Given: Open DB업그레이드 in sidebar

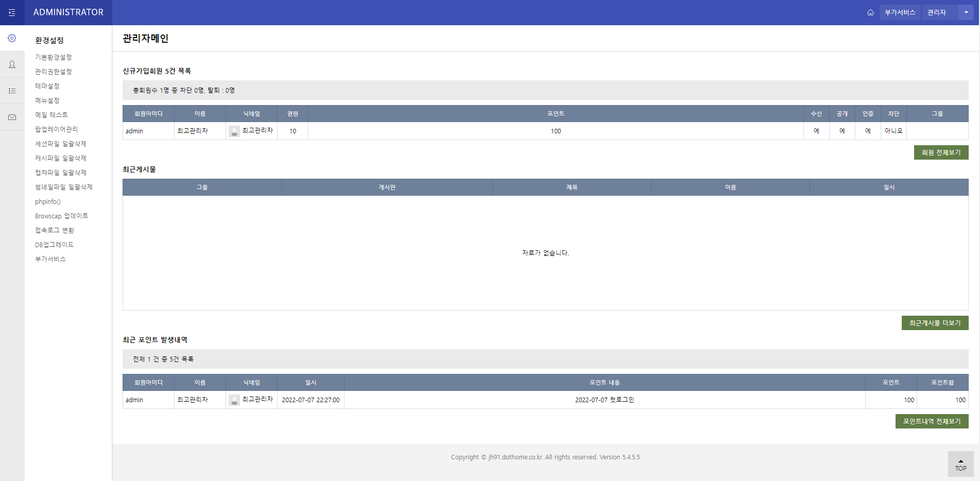Looking at the screenshot, I should [x=55, y=245].
